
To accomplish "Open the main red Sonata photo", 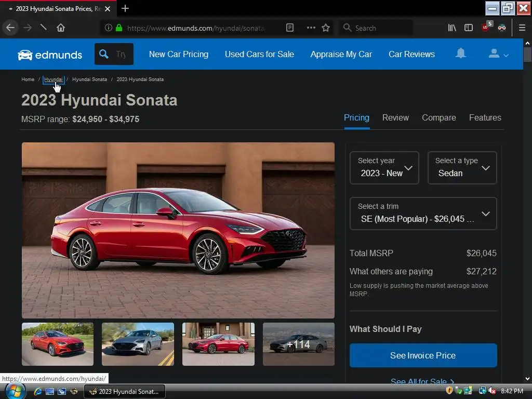I will click(x=178, y=230).
